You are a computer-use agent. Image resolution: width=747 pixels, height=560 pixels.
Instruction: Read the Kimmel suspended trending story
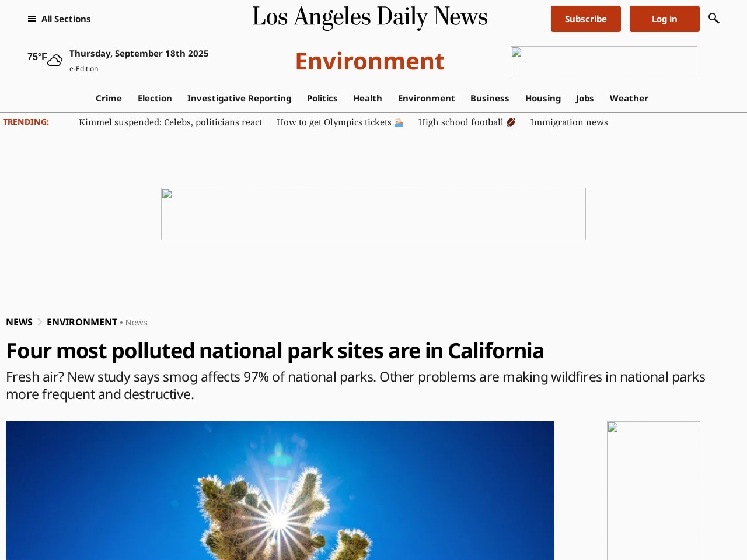tap(170, 122)
